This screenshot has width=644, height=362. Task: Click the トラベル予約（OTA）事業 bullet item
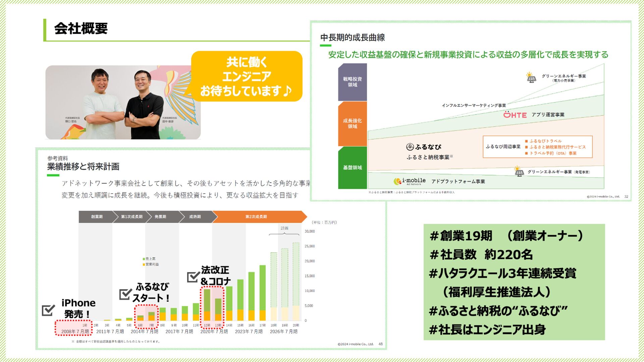551,153
